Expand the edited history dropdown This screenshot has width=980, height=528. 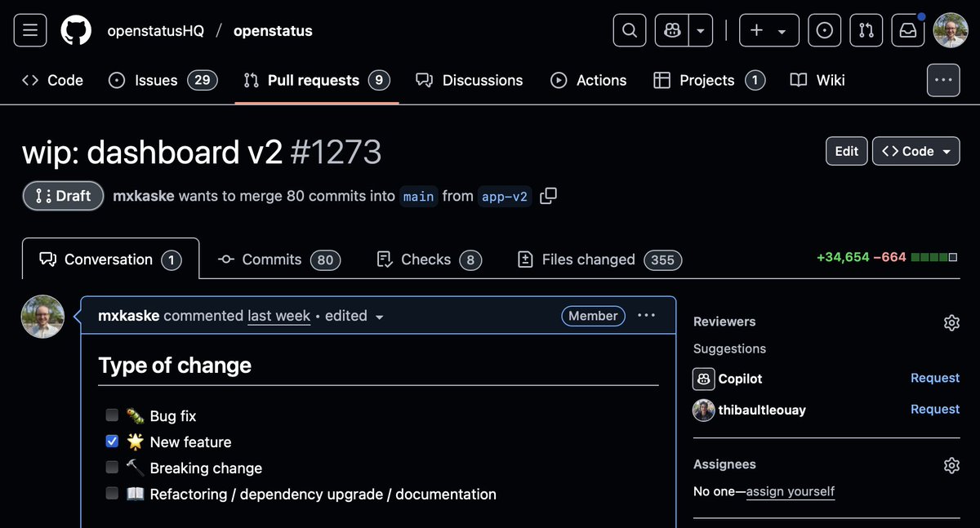click(x=354, y=316)
